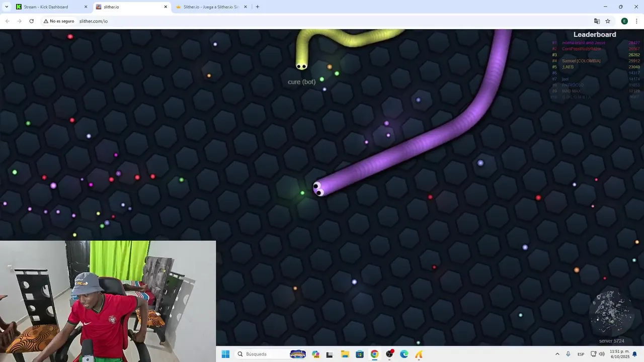Open Task View in the taskbar
Screen dimensions: 644x362
(x=330, y=354)
